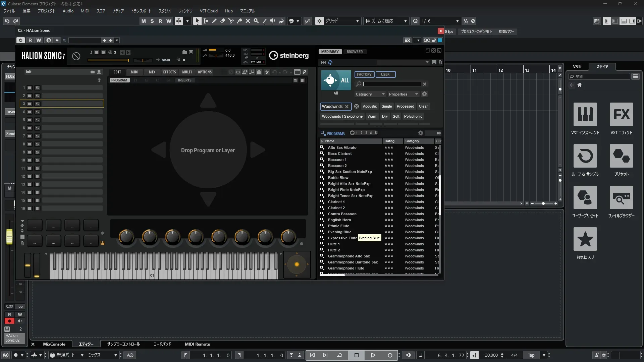Click the Saxophone tag filter

[x=342, y=116]
